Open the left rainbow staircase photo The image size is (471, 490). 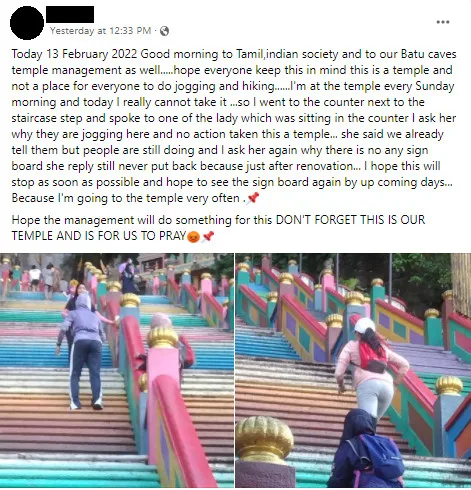117,370
